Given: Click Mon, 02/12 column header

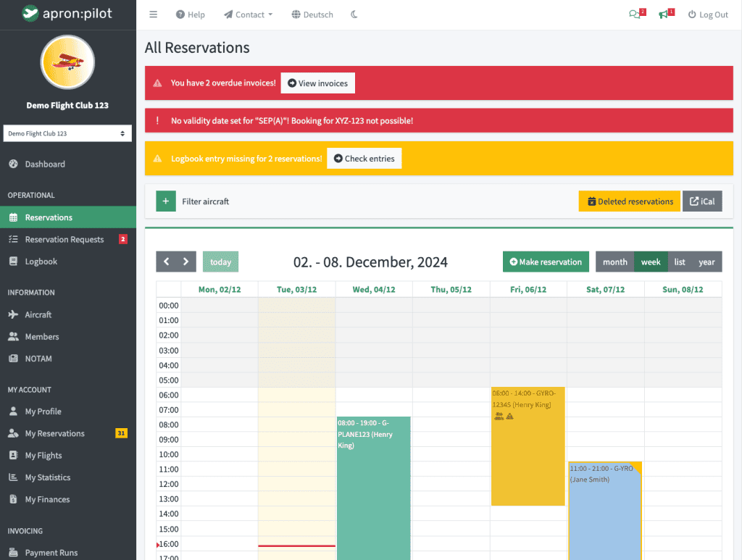Looking at the screenshot, I should coord(220,290).
